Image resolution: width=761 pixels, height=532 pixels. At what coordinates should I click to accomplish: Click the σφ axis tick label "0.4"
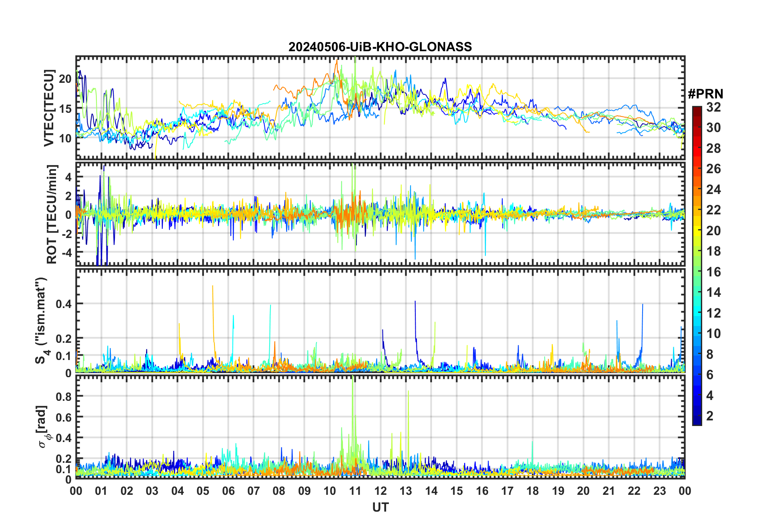tap(64, 438)
